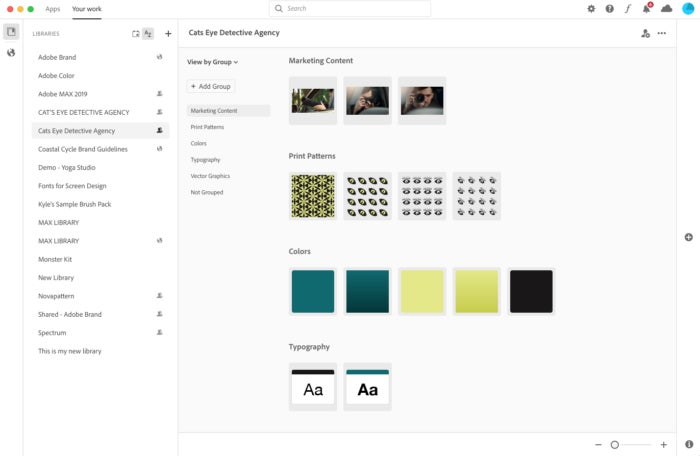Select the solid teal color swatch
Image resolution: width=700 pixels, height=456 pixels.
coord(313,291)
